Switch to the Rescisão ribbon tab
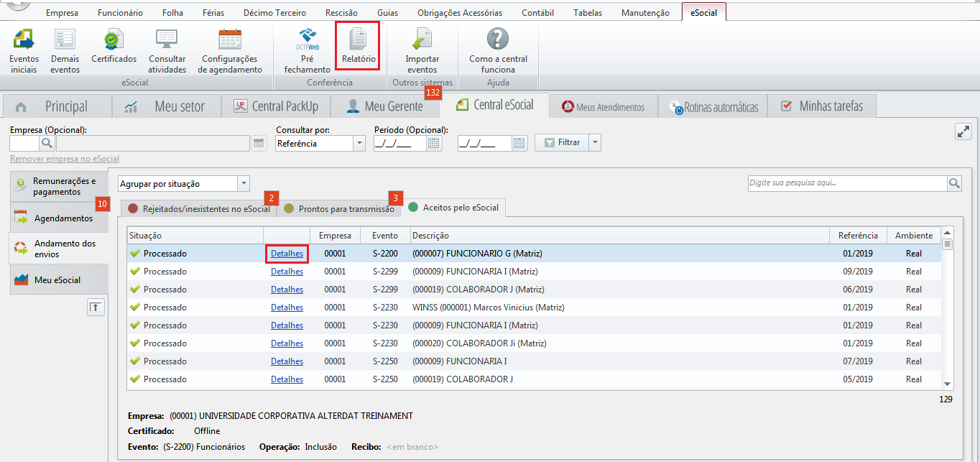This screenshot has width=980, height=462. [341, 12]
